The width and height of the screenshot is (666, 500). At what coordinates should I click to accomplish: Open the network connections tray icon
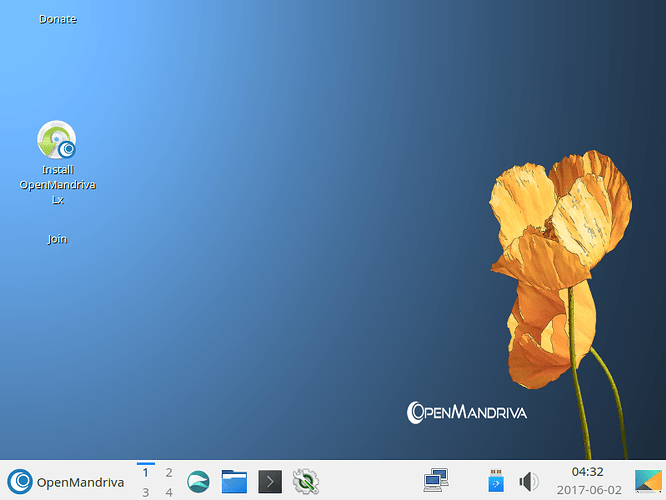coord(436,480)
